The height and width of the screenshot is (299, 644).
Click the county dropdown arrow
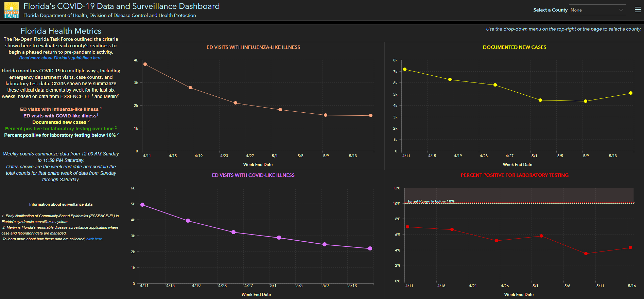pos(621,10)
